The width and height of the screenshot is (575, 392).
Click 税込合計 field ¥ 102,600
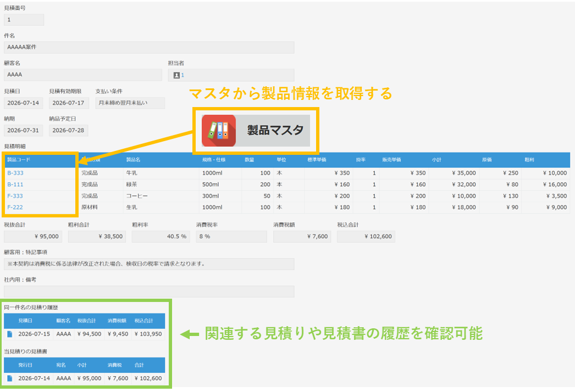click(x=366, y=237)
